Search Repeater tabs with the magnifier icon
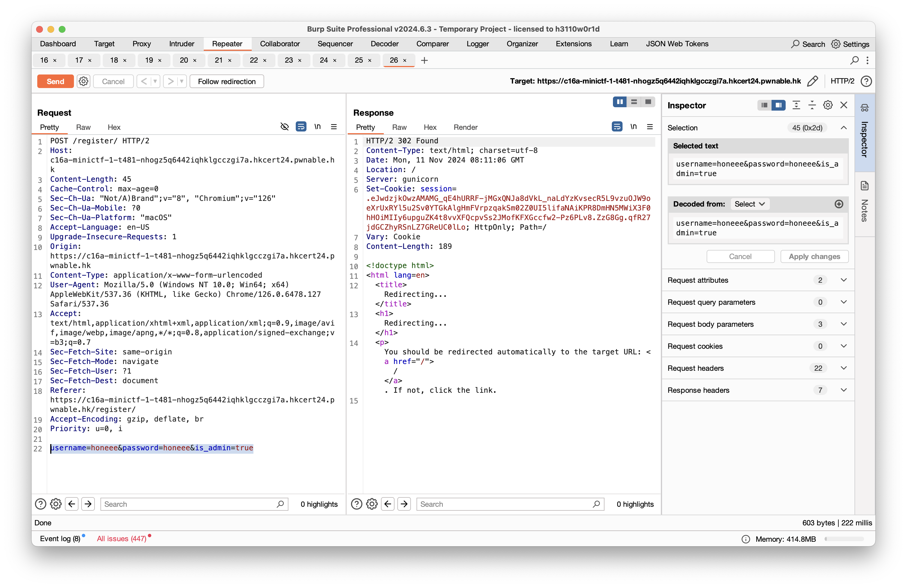The height and width of the screenshot is (588, 907). [854, 60]
